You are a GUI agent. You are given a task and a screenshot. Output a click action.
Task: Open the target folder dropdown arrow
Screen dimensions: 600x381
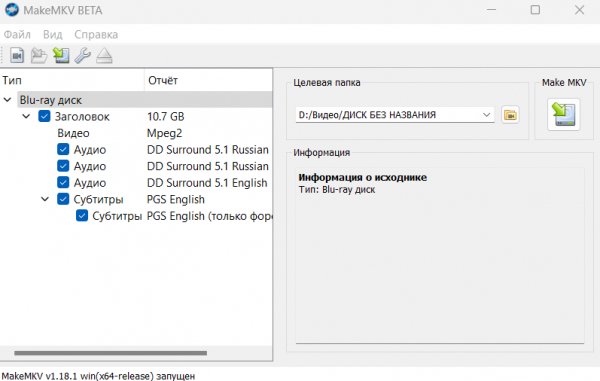[486, 115]
